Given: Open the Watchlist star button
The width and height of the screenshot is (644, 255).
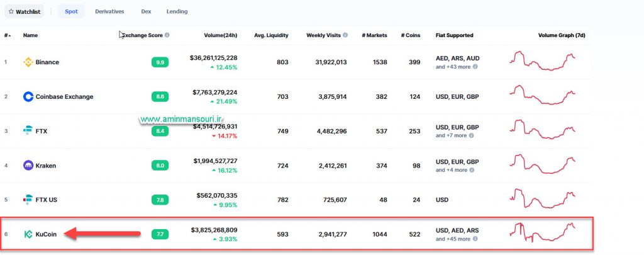Looking at the screenshot, I should [x=25, y=11].
